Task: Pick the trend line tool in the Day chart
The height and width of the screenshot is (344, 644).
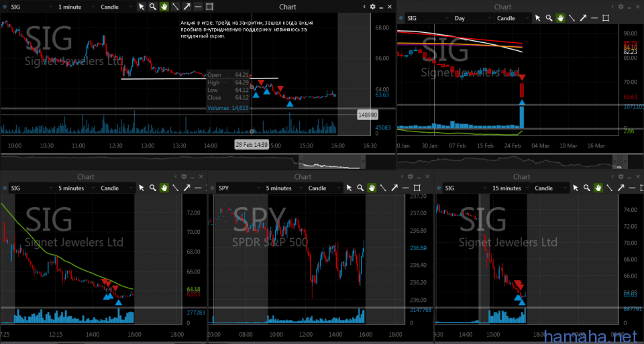Action: coord(572,18)
